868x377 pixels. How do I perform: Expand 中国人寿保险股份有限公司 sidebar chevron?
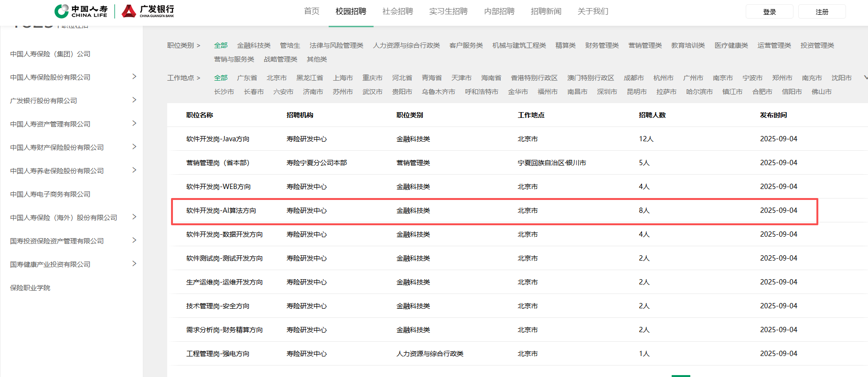point(134,76)
